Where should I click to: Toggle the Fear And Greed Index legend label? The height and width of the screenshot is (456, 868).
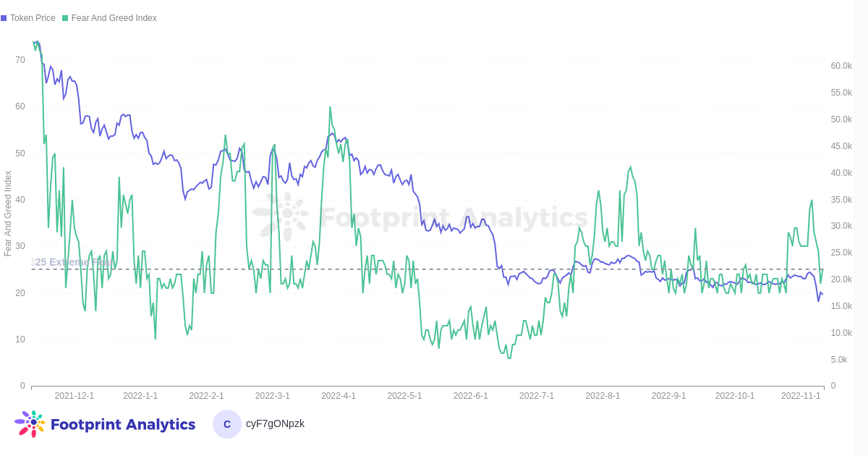tap(114, 18)
